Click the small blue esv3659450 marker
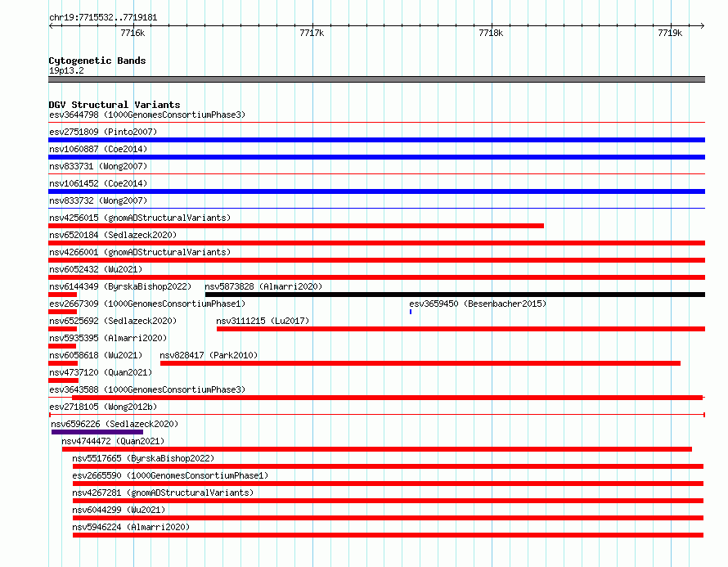The height and width of the screenshot is (567, 728). point(411,312)
